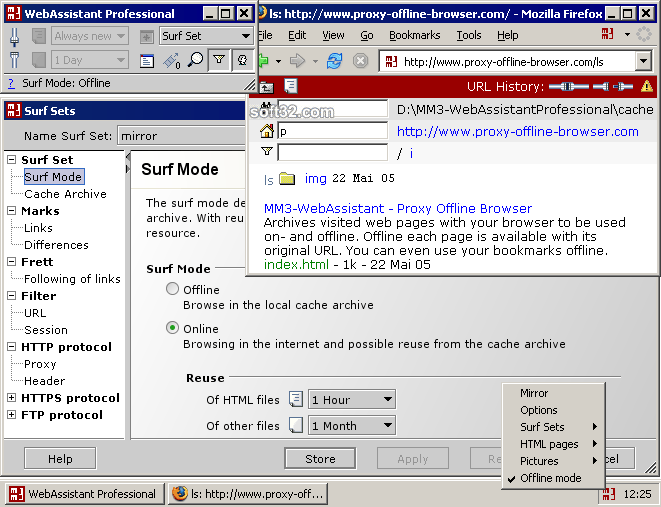Click the Firefox URL address field
Viewport: 661px width, 507px height.
coord(507,62)
